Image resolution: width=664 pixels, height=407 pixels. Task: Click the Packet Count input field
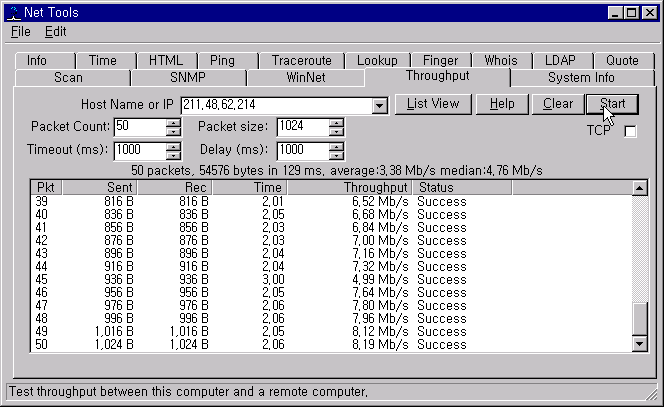140,127
